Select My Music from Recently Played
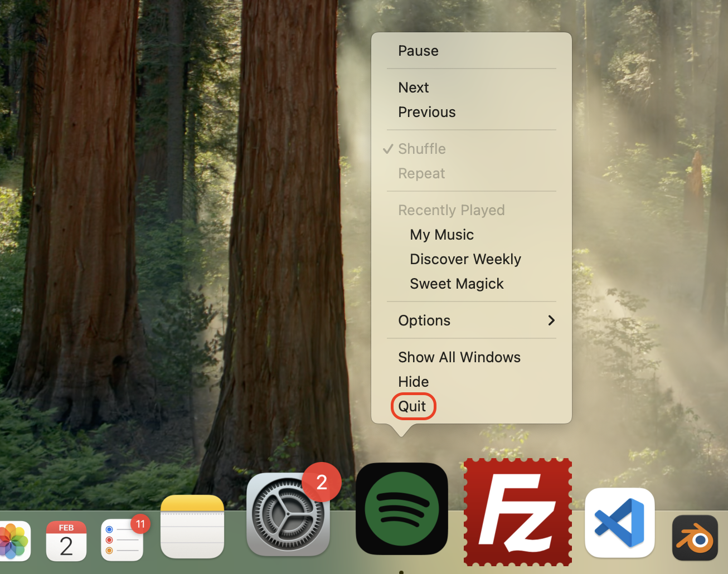Screen dimensions: 728x574 pyautogui.click(x=441, y=235)
